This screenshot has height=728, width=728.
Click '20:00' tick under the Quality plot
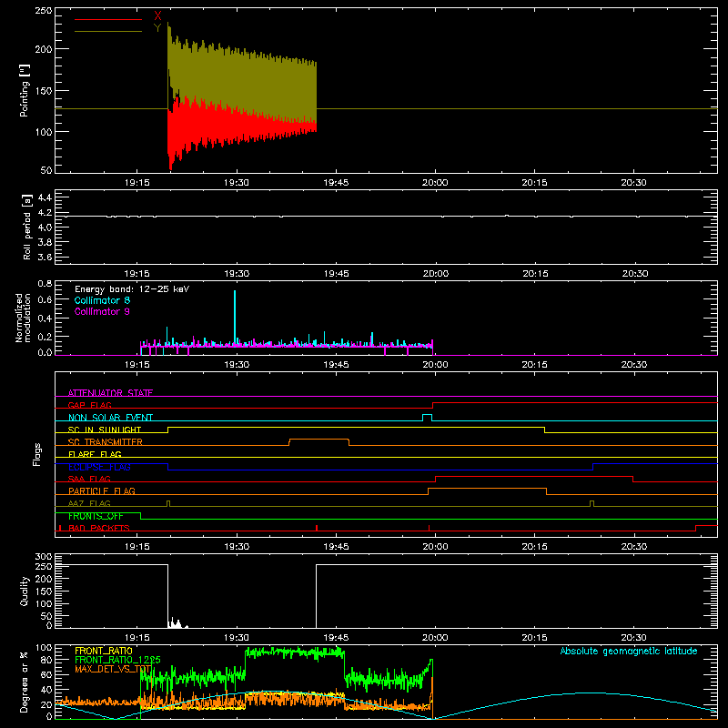(x=435, y=638)
